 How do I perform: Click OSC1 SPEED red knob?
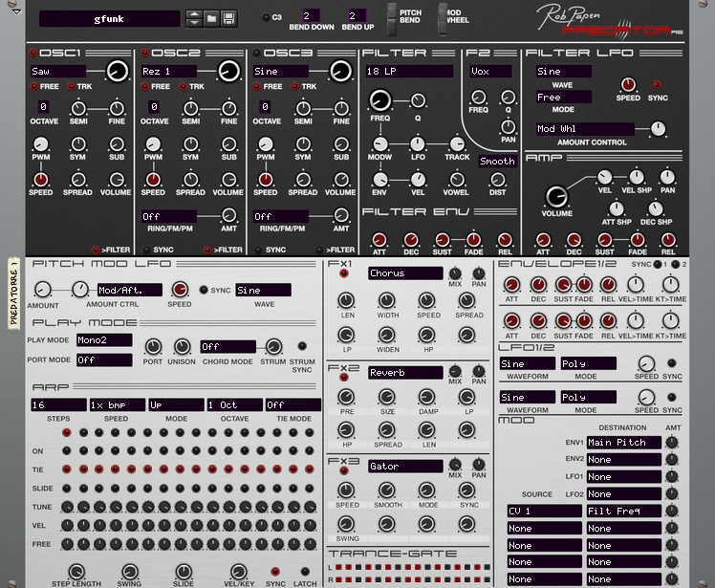[x=40, y=180]
